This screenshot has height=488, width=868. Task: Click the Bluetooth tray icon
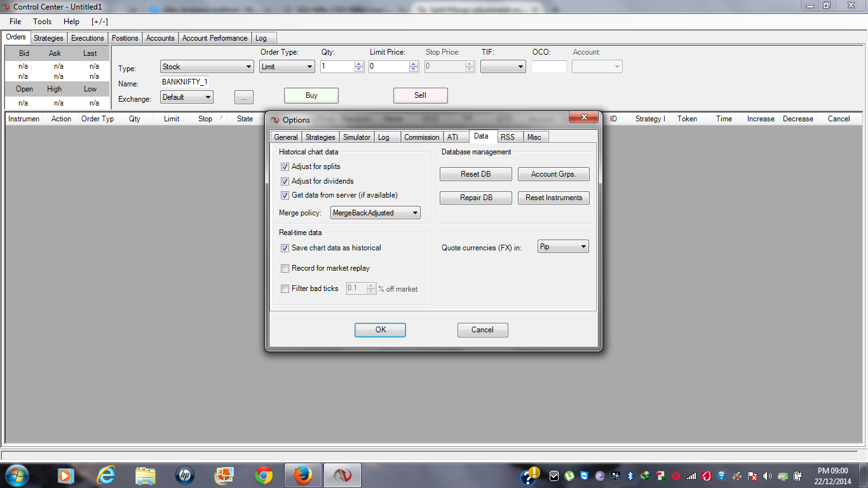[x=630, y=476]
